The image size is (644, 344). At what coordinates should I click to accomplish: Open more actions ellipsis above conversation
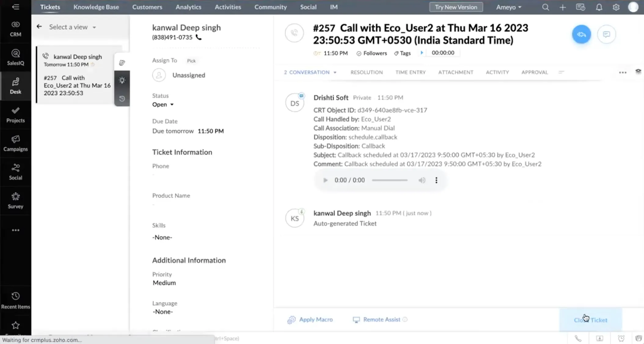pyautogui.click(x=623, y=72)
